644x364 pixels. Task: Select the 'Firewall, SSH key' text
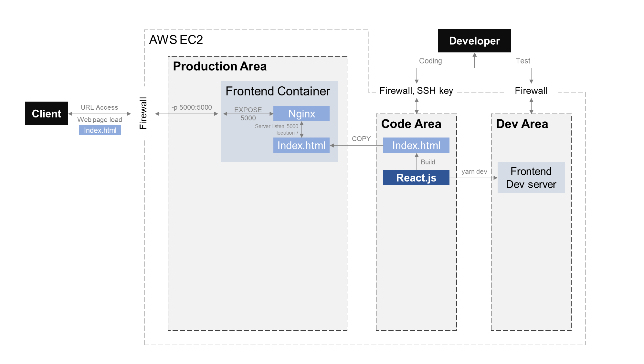416,91
